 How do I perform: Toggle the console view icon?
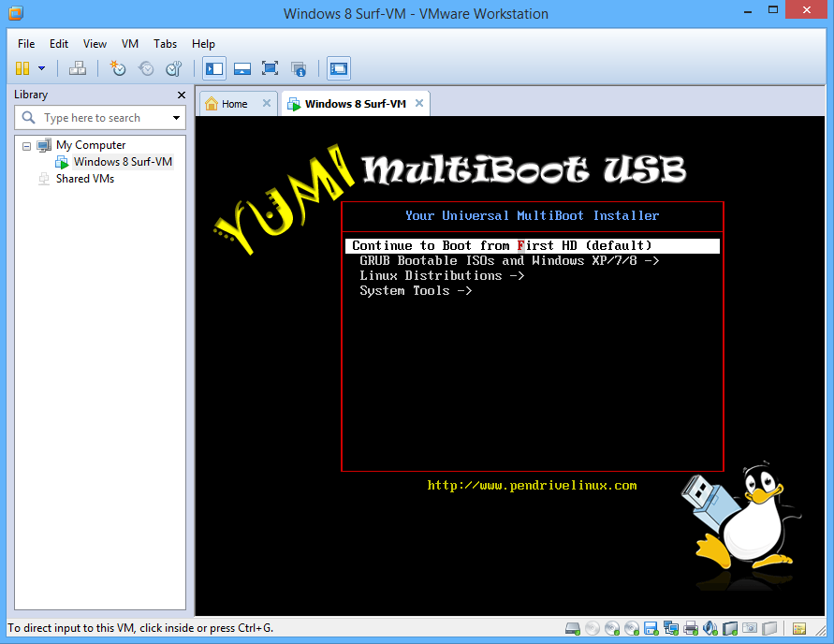pos(339,68)
